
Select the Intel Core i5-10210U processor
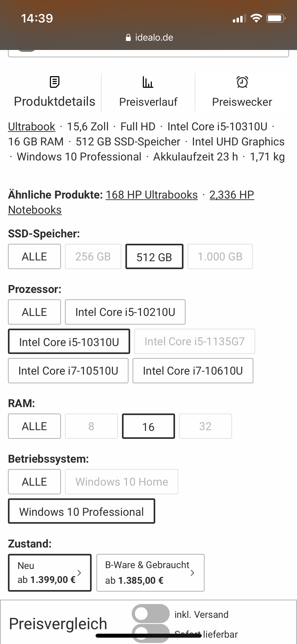pyautogui.click(x=125, y=312)
